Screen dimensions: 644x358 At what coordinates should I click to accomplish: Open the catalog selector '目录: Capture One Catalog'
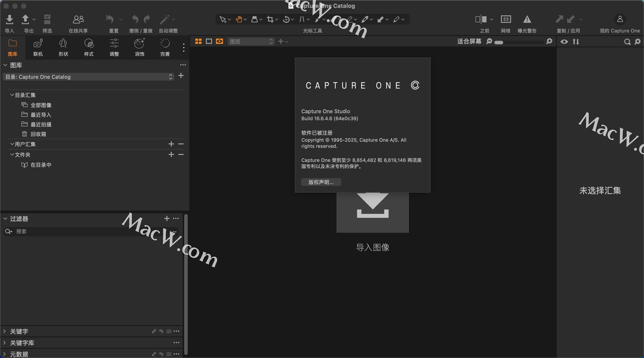click(89, 77)
